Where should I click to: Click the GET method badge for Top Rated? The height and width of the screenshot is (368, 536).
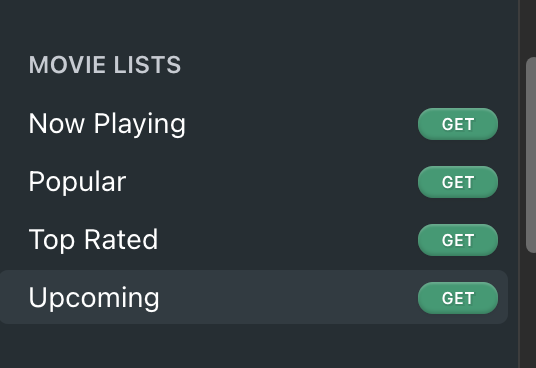(458, 240)
